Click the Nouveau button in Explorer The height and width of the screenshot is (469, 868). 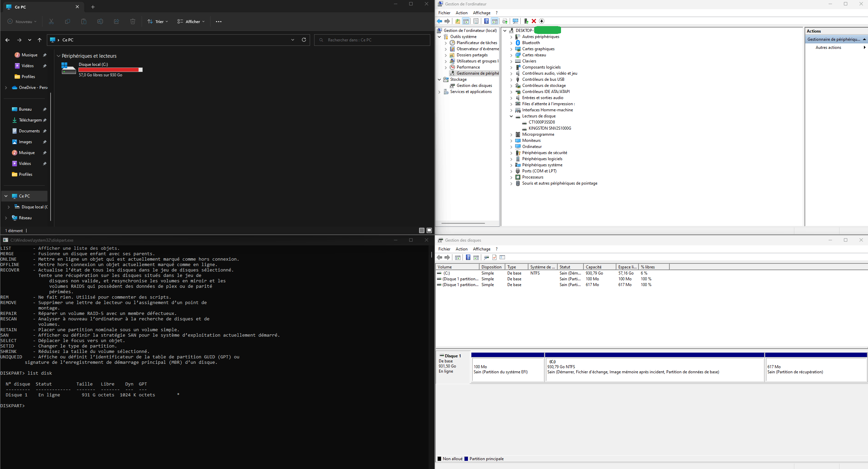pos(22,21)
